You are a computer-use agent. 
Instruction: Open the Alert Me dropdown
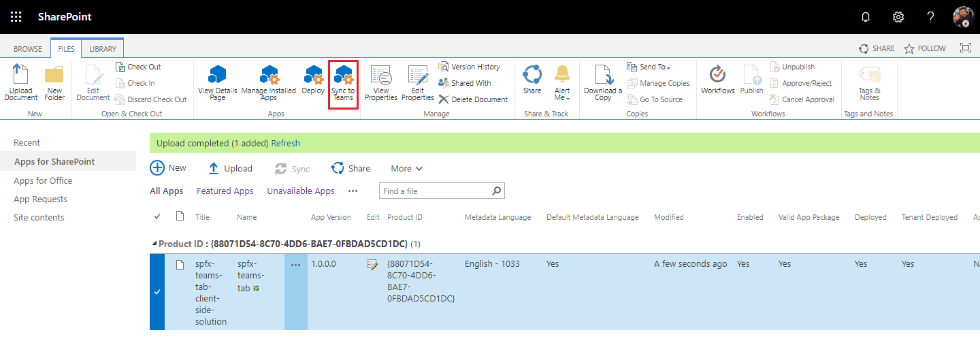point(562,82)
